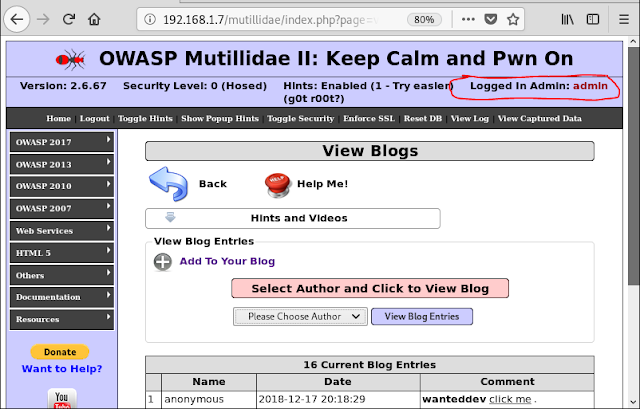Expand the Web Services menu
This screenshot has height=409, width=640.
[x=62, y=231]
